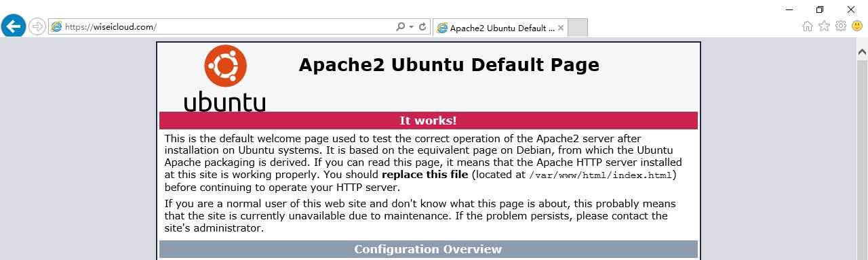This screenshot has height=260, width=868.
Task: Click the smiley feedback icon
Action: [857, 26]
